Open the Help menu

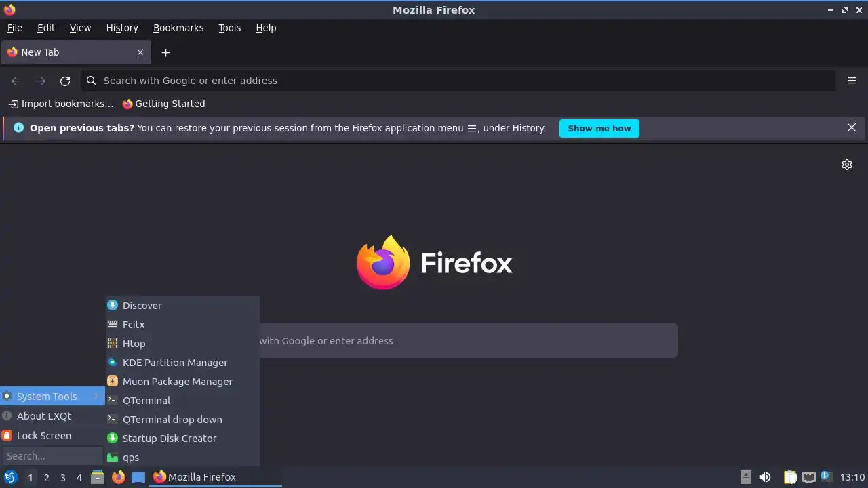[x=266, y=28]
